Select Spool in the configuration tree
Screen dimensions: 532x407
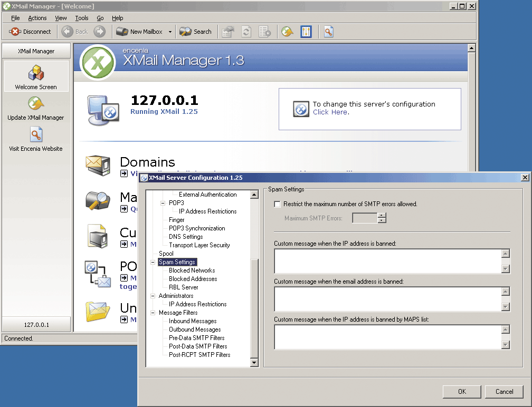[166, 254]
